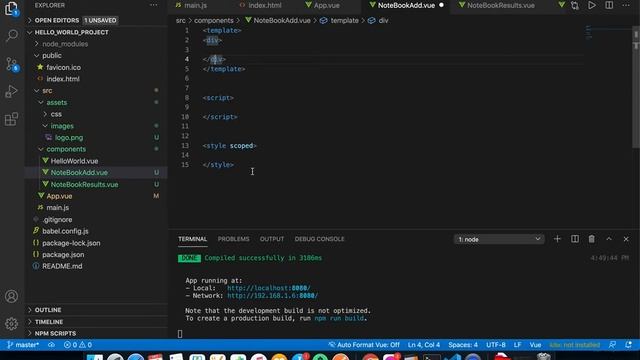Select terminal instance dropdown '1: node'
This screenshot has width=640, height=360.
499,239
